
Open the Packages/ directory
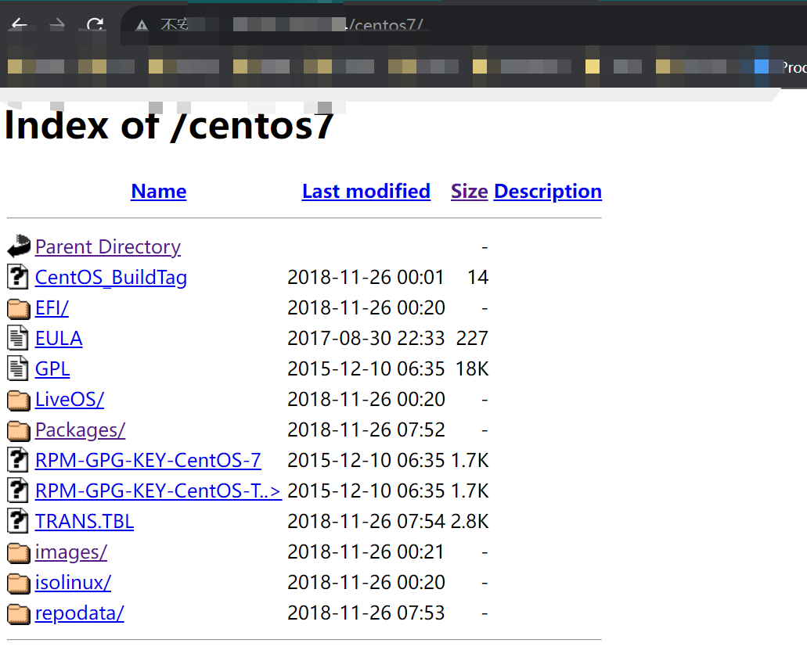80,430
